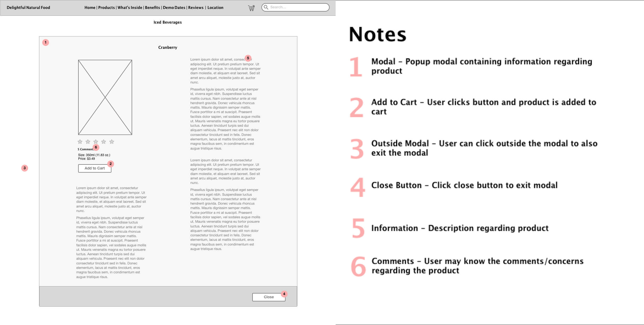Click the Delightful Natural Food logo text
The image size is (644, 325).
[28, 8]
